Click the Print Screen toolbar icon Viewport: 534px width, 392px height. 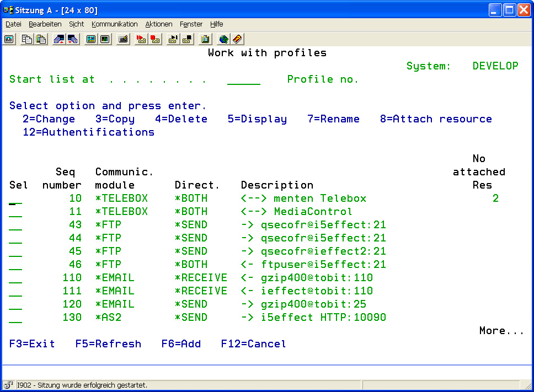[x=9, y=39]
